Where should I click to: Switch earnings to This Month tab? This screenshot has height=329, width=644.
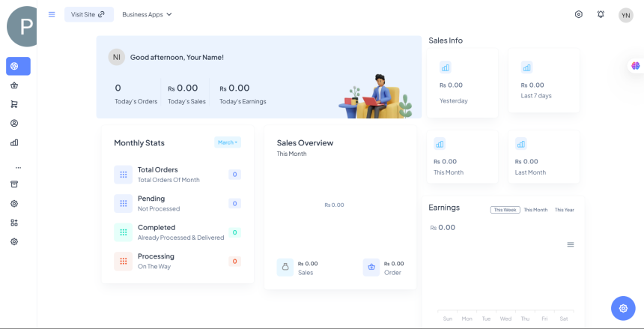pos(535,210)
